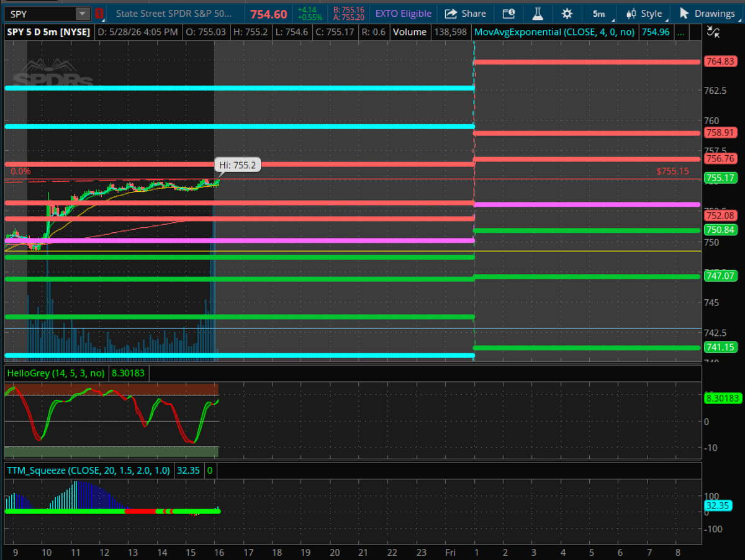Click the 0.0% label on chart
Screen dimensions: 745x560
tap(20, 171)
